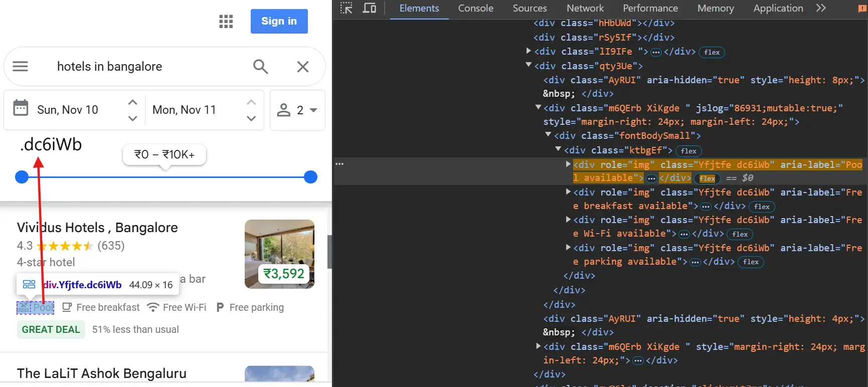The width and height of the screenshot is (868, 387).
Task: Click the calendar icon beside check-in date
Action: coord(21,108)
